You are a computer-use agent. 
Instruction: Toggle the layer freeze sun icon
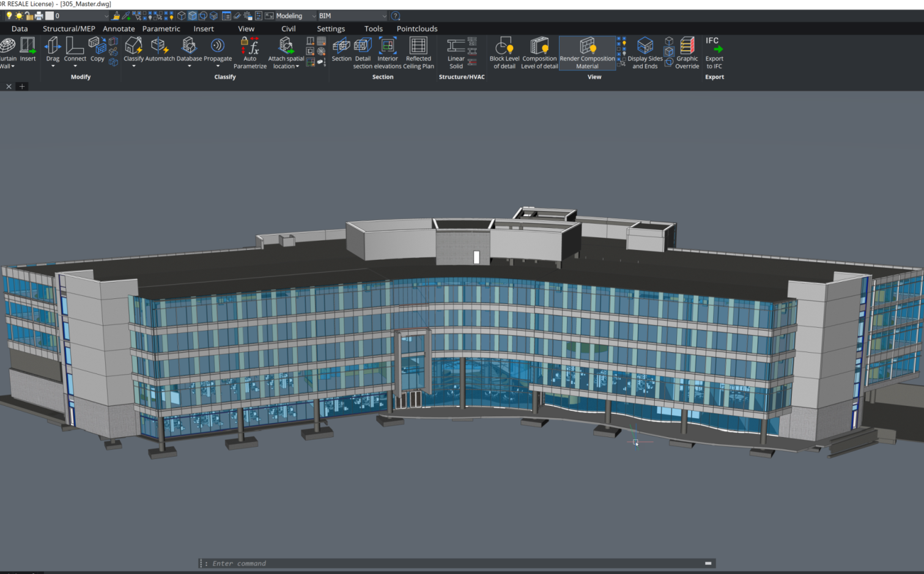click(19, 16)
